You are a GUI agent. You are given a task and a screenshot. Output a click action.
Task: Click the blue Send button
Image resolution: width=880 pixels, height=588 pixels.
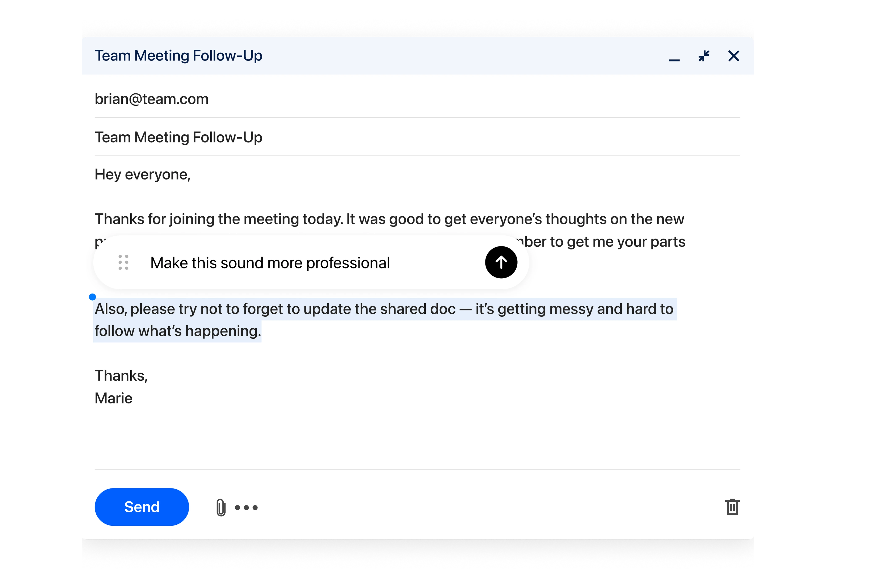[x=142, y=507]
